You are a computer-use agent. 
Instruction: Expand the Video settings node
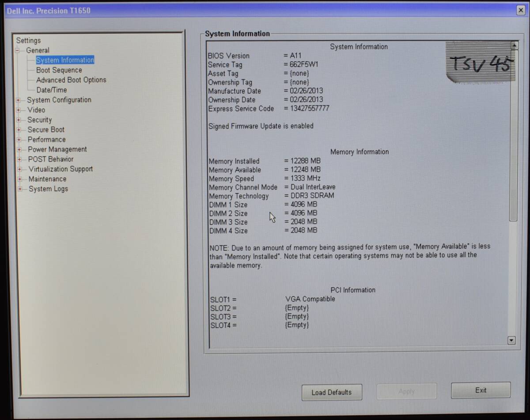18,110
